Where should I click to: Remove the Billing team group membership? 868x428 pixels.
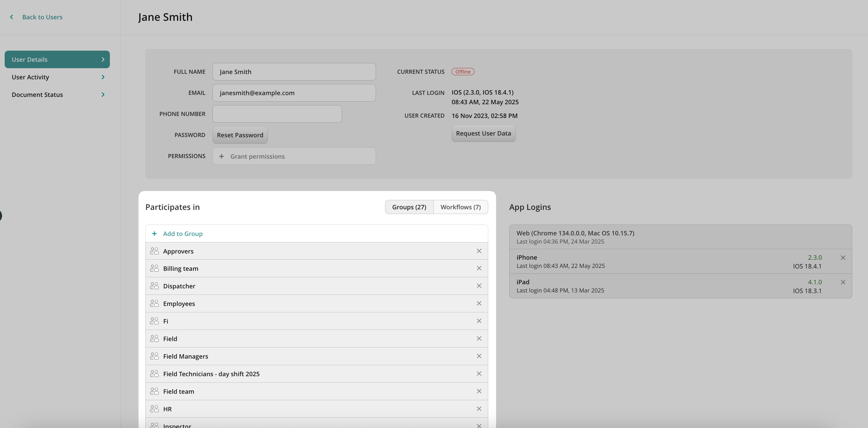[x=479, y=268]
